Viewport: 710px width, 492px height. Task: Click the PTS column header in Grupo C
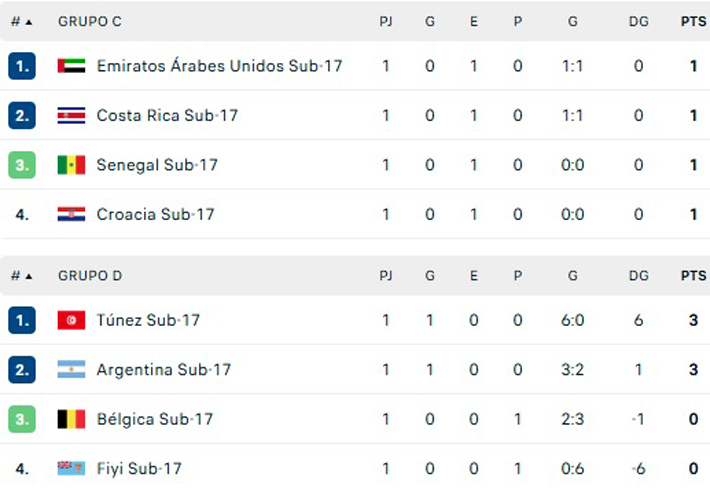tap(693, 21)
